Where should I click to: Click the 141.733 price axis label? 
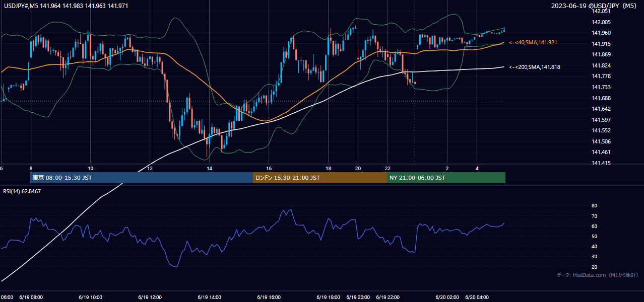click(602, 87)
